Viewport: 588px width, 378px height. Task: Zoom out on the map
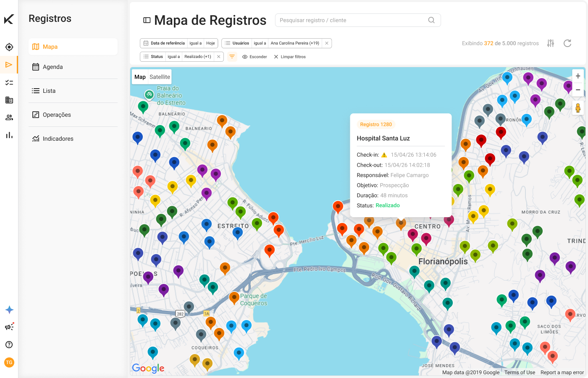(x=578, y=89)
